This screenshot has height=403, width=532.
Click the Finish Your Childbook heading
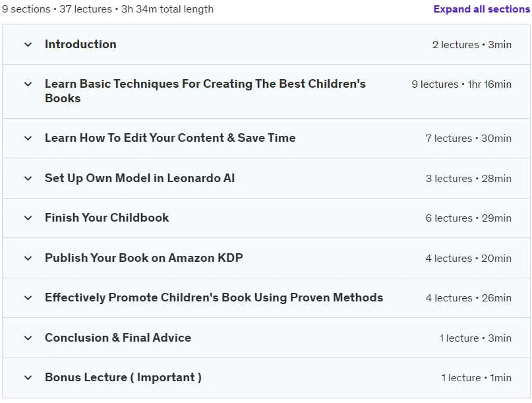pos(107,218)
